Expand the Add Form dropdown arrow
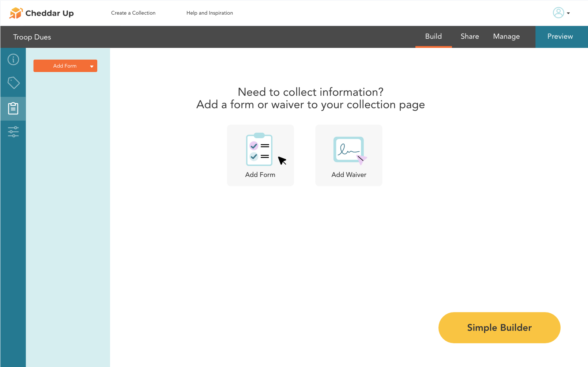Image resolution: width=588 pixels, height=367 pixels. (91, 66)
